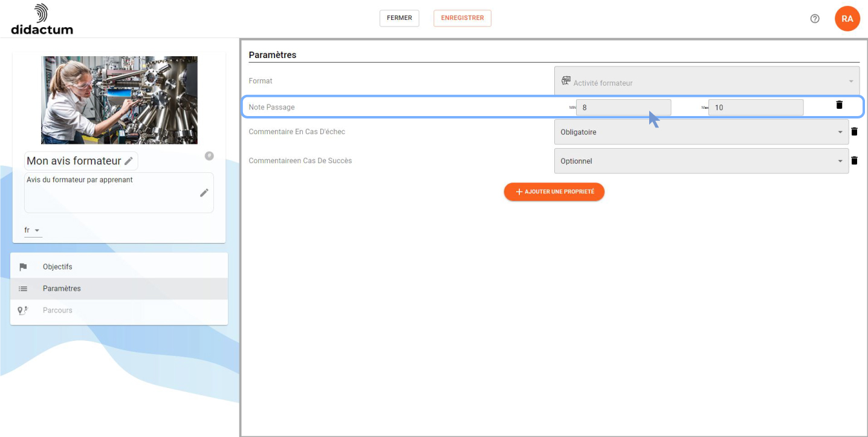Click the Commentaire En Cas D'échec label
Screen dimensions: 868x437
[x=297, y=132]
